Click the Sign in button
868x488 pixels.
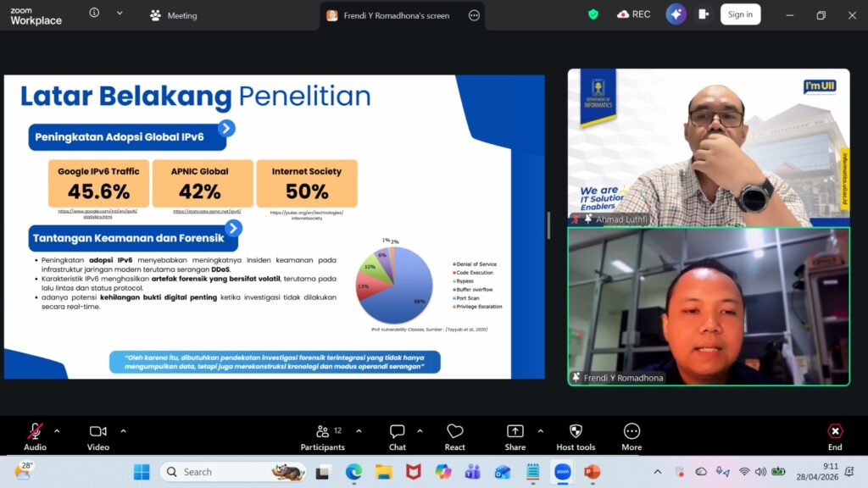(x=740, y=14)
